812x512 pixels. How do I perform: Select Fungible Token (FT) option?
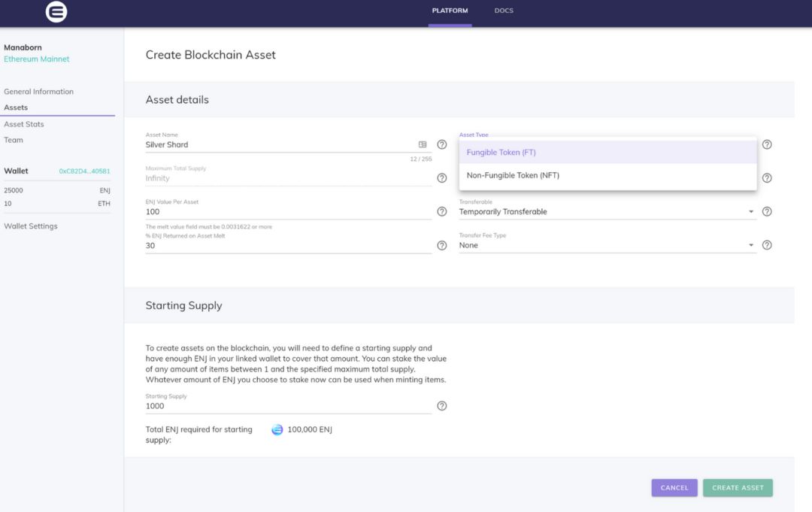607,152
